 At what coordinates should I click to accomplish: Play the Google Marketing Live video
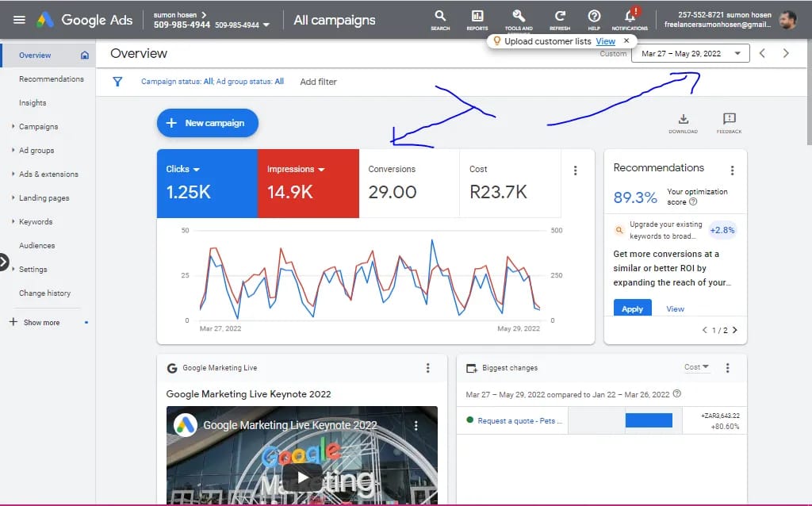[x=301, y=476]
